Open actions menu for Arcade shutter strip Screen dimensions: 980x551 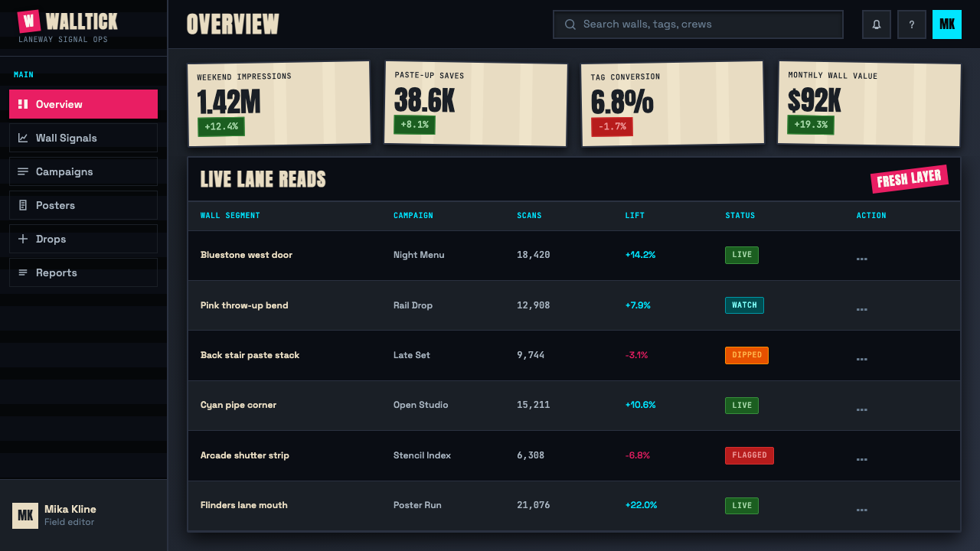point(862,459)
